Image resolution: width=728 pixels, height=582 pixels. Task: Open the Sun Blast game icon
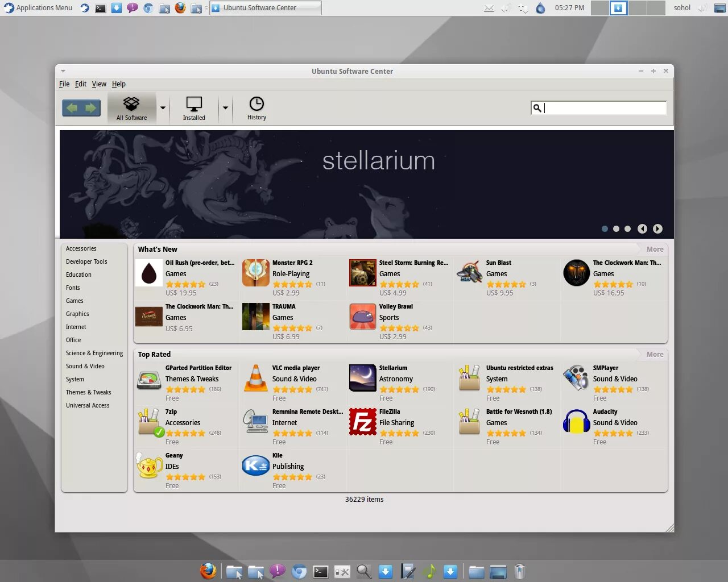pyautogui.click(x=470, y=273)
